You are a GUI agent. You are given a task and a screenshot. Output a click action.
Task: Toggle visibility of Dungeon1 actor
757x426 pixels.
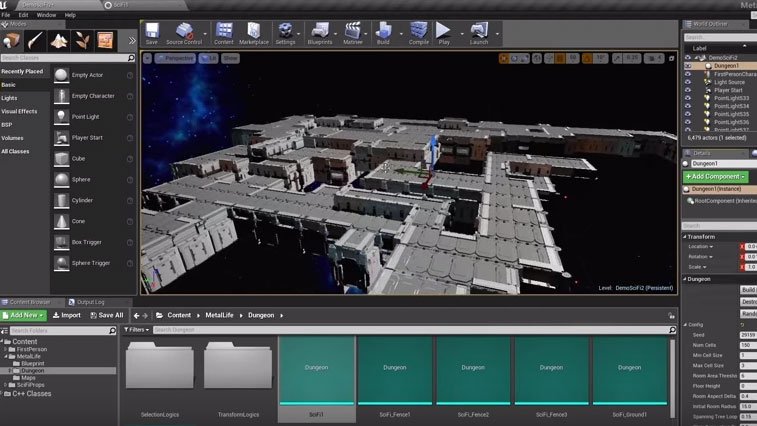688,66
